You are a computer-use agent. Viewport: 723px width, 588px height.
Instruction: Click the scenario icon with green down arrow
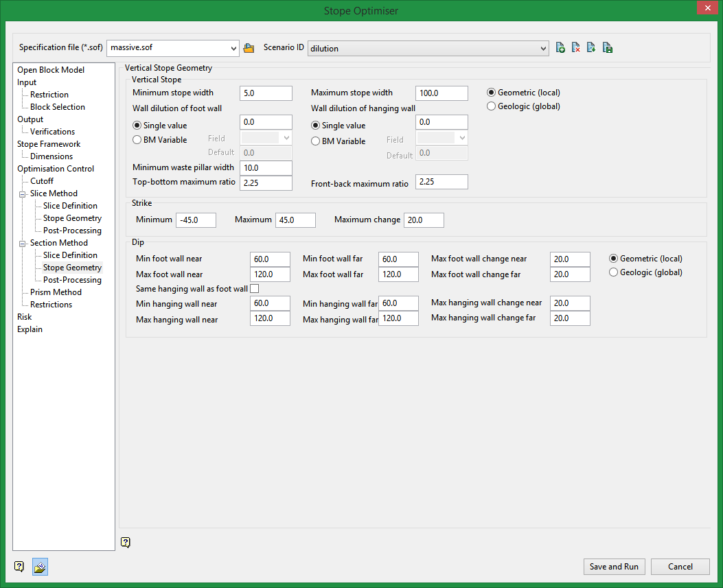click(591, 48)
